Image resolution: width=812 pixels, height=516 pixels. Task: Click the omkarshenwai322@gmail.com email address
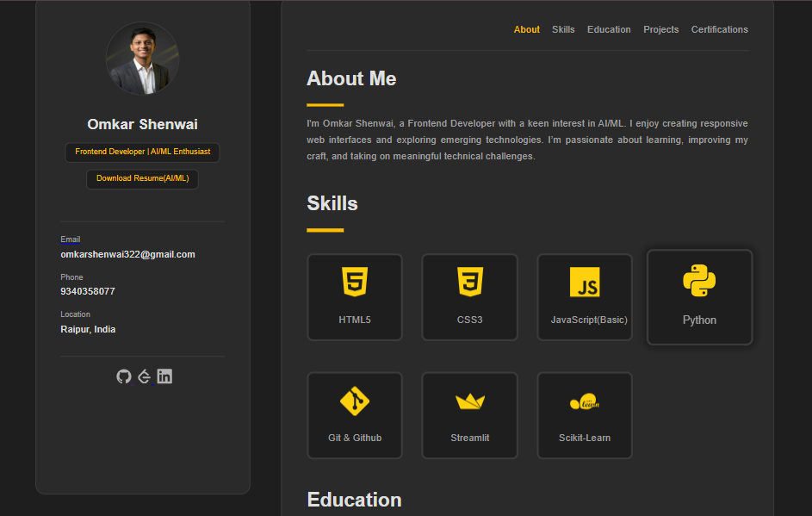tap(127, 254)
